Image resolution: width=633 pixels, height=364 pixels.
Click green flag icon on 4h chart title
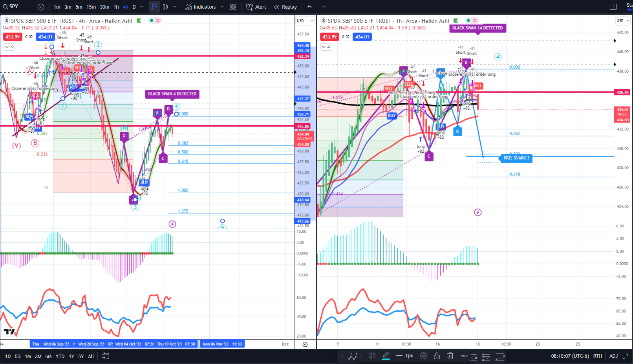(x=139, y=21)
